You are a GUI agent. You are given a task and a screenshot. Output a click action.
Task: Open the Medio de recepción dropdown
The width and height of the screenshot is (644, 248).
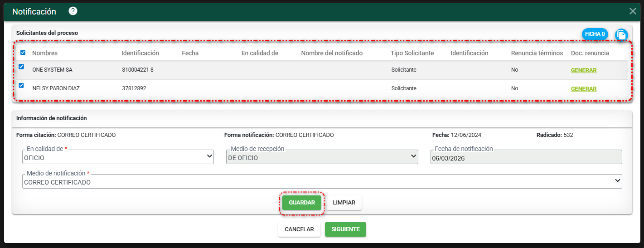(x=322, y=157)
